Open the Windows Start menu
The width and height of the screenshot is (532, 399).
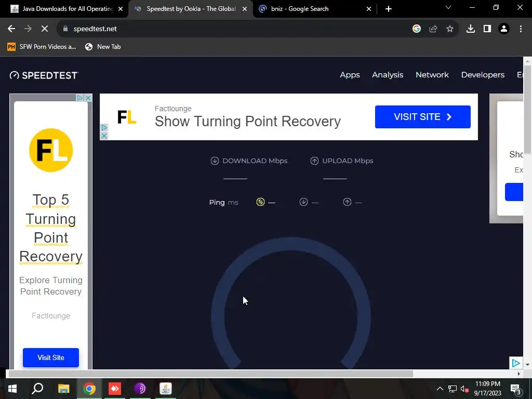coord(12,389)
